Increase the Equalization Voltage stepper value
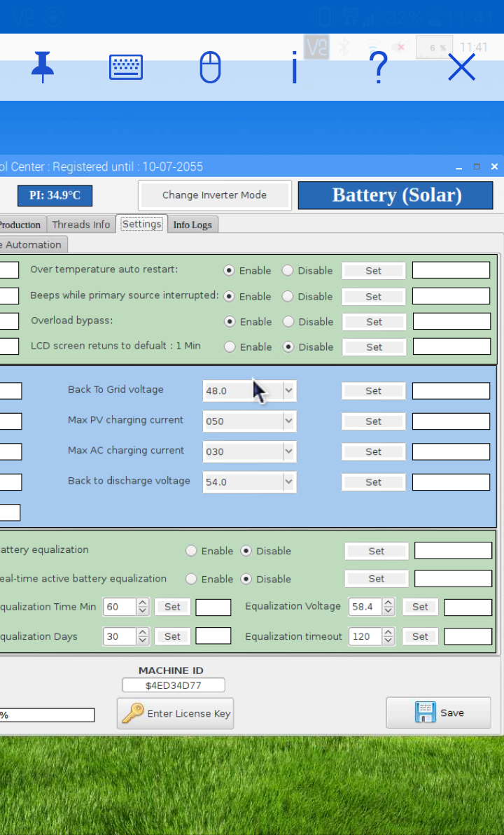 389,603
